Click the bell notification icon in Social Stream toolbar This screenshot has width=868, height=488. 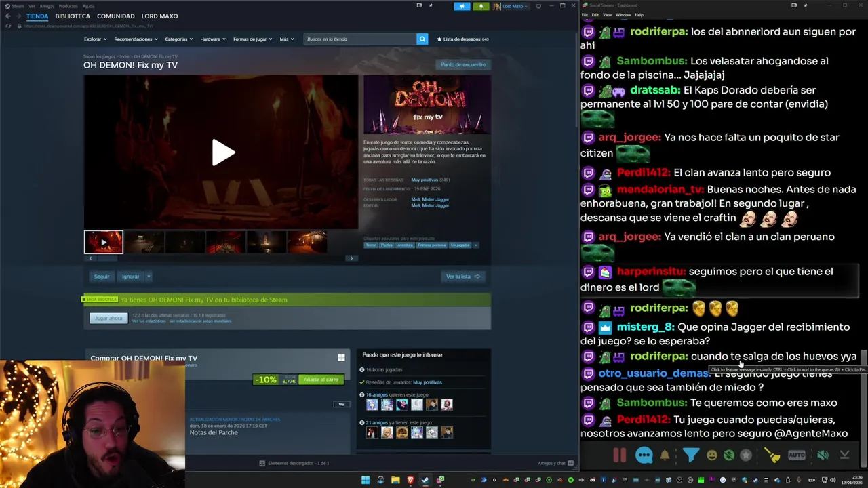pos(665,455)
